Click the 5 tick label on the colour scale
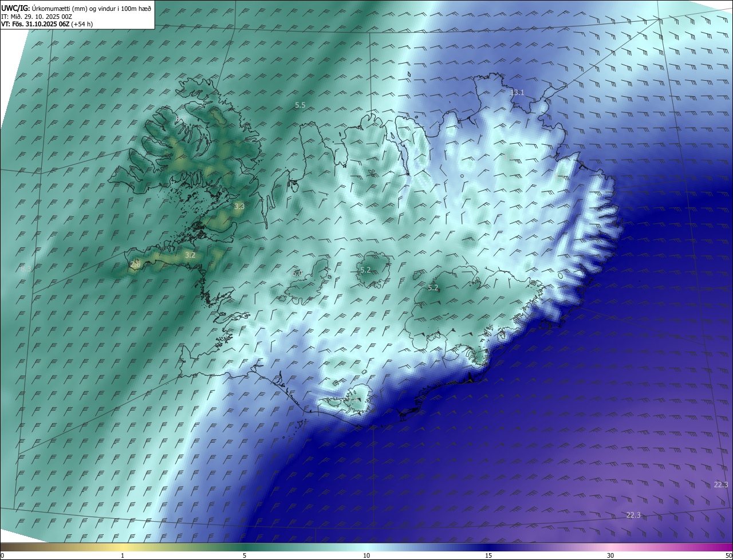Screen dimensions: 733x560 tap(245, 556)
